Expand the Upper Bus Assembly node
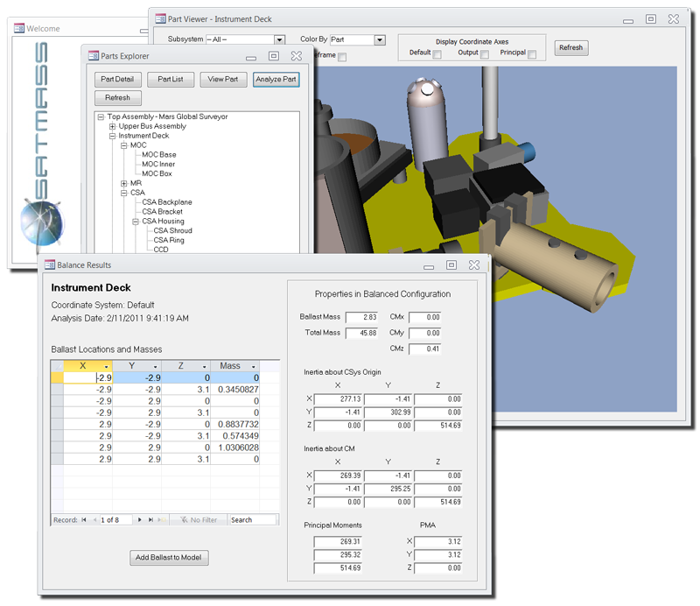Image resolution: width=700 pixels, height=606 pixels. (x=113, y=126)
